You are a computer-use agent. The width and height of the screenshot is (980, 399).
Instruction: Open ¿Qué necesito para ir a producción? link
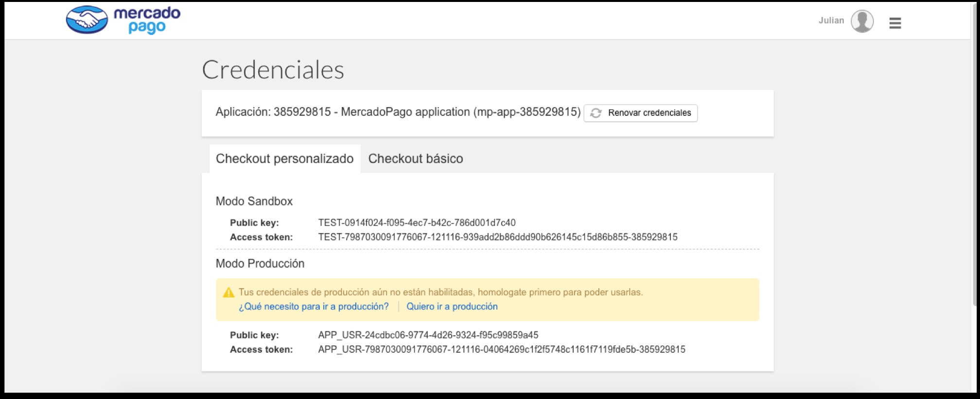[x=314, y=307]
